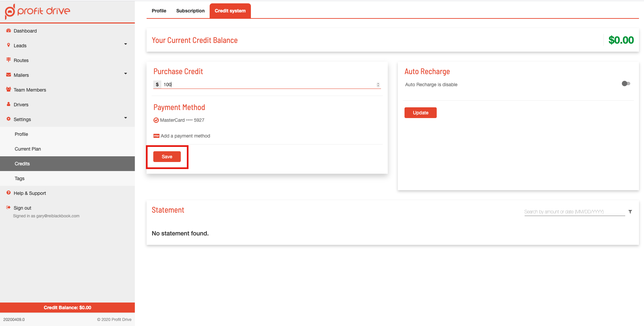Click version number 20200409.0
Viewport: 644px width, 326px height.
click(14, 320)
